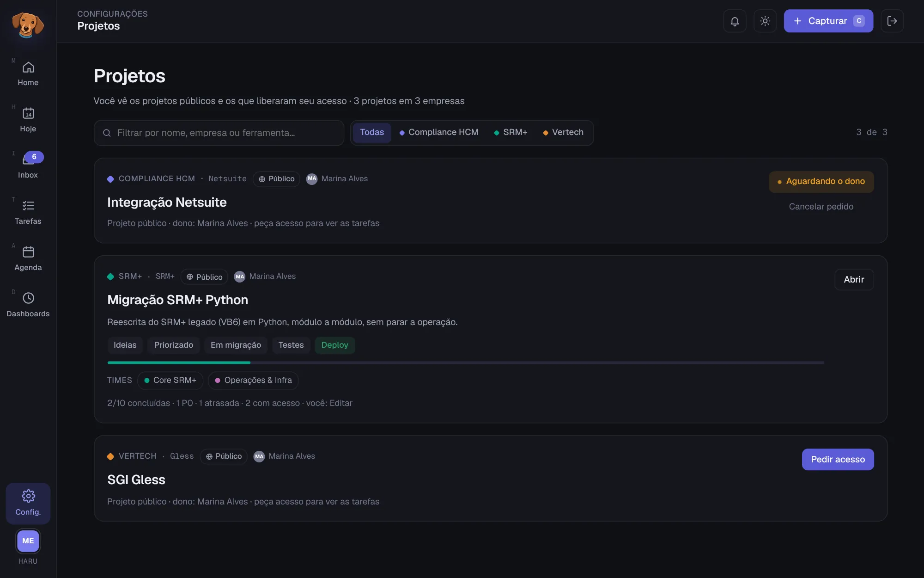Cancel the Netsuite access request
This screenshot has height=578, width=924.
pyautogui.click(x=821, y=207)
